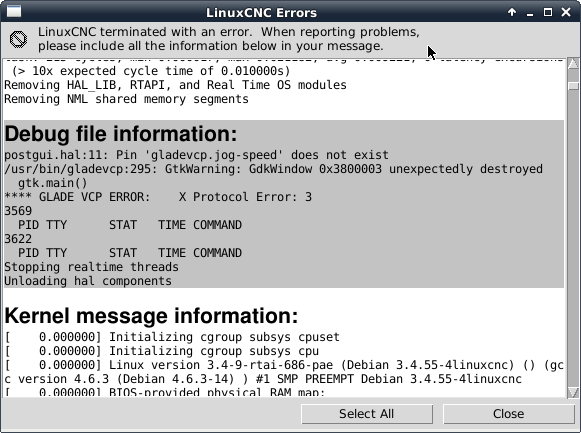Click the 'Stopping realtime threads' line
Viewport: 581px width, 433px height.
point(91,267)
